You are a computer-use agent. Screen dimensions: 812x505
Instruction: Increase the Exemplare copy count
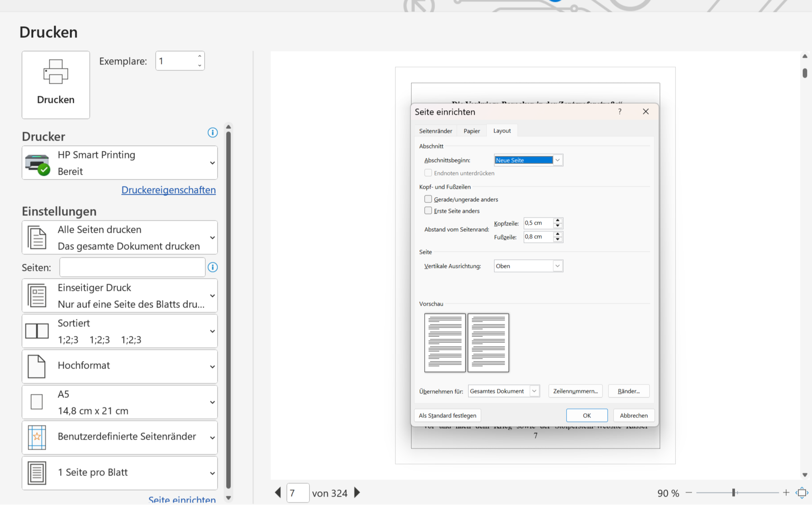200,56
